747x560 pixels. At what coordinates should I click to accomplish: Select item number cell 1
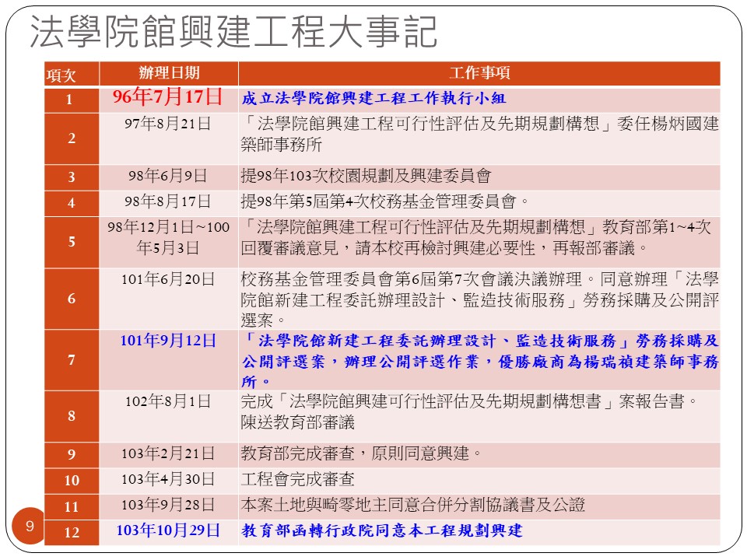(x=72, y=100)
